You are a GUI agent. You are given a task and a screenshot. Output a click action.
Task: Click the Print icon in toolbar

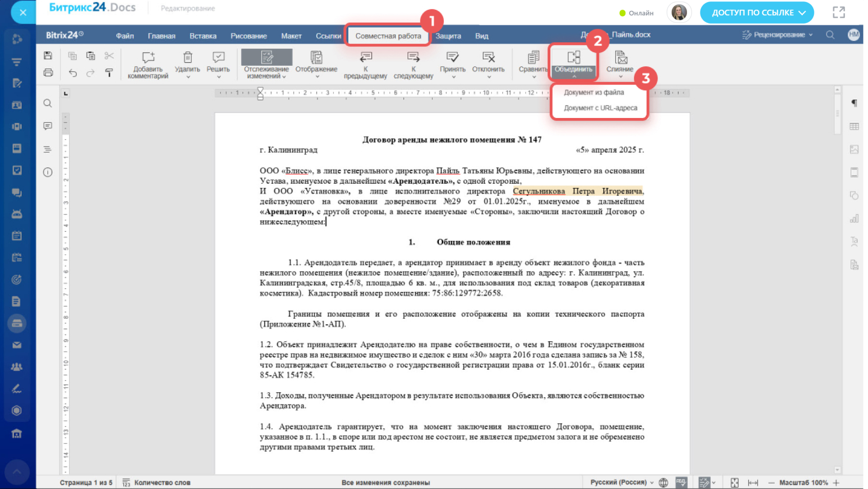[x=48, y=72]
